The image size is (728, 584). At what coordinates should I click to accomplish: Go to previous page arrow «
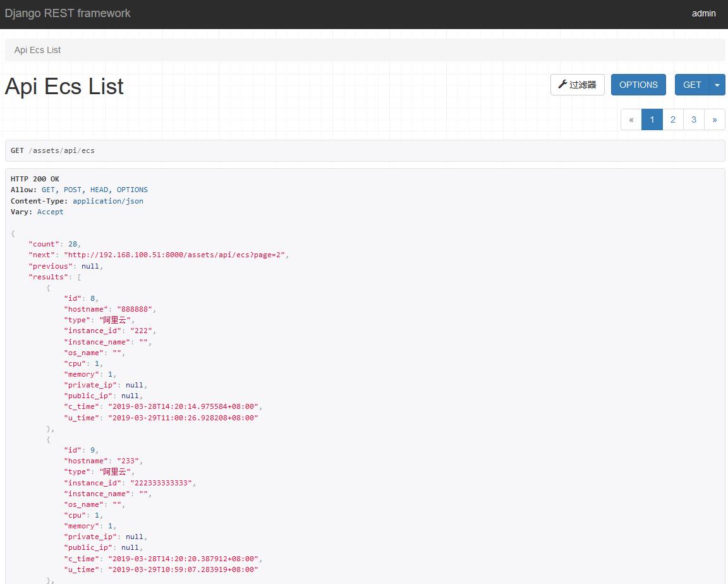631,120
